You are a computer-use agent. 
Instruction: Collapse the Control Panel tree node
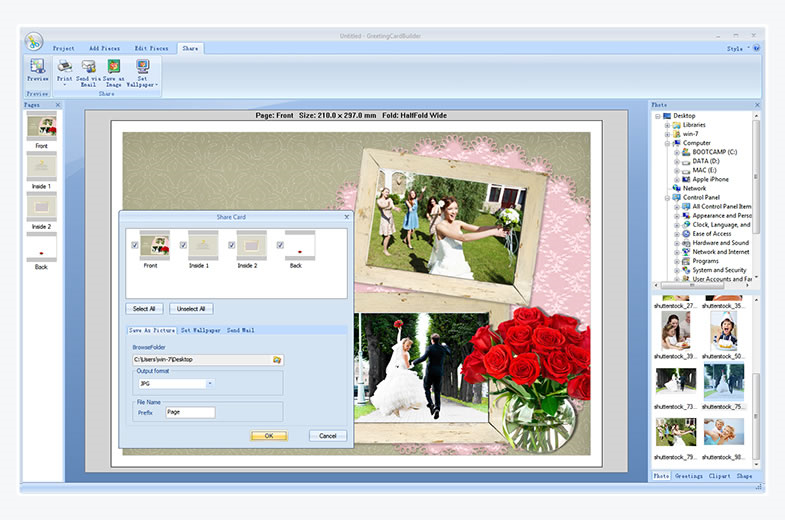tap(667, 198)
